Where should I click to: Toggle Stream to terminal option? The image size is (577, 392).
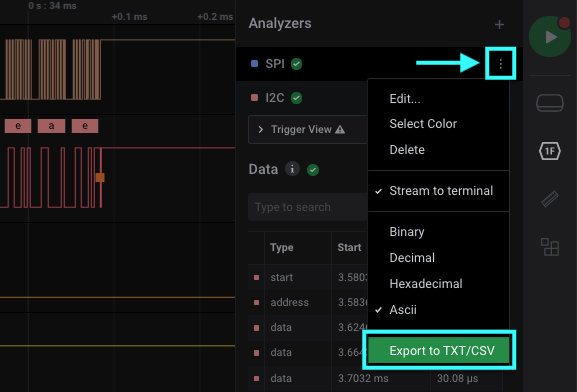(x=438, y=191)
